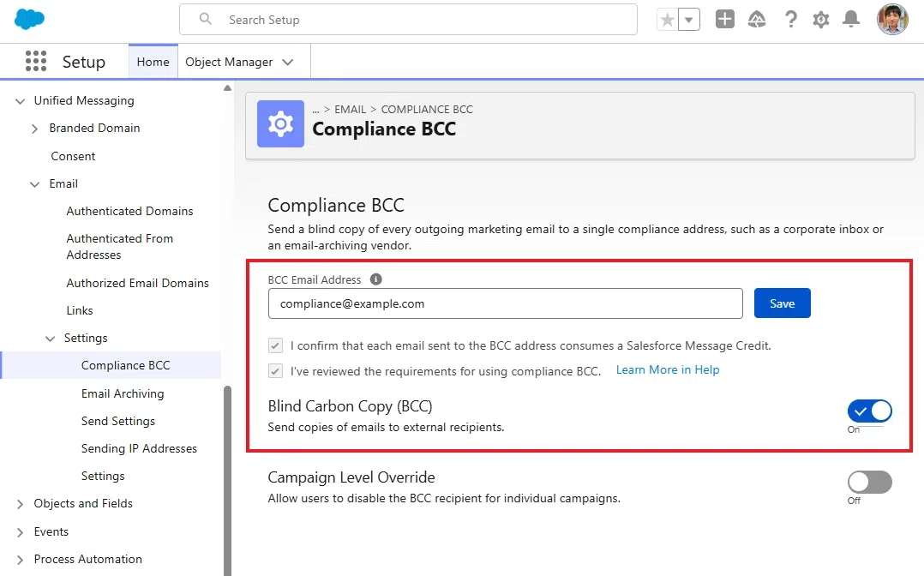This screenshot has height=576, width=924.
Task: Click the sidebar scrollbar thumb
Action: click(x=227, y=481)
